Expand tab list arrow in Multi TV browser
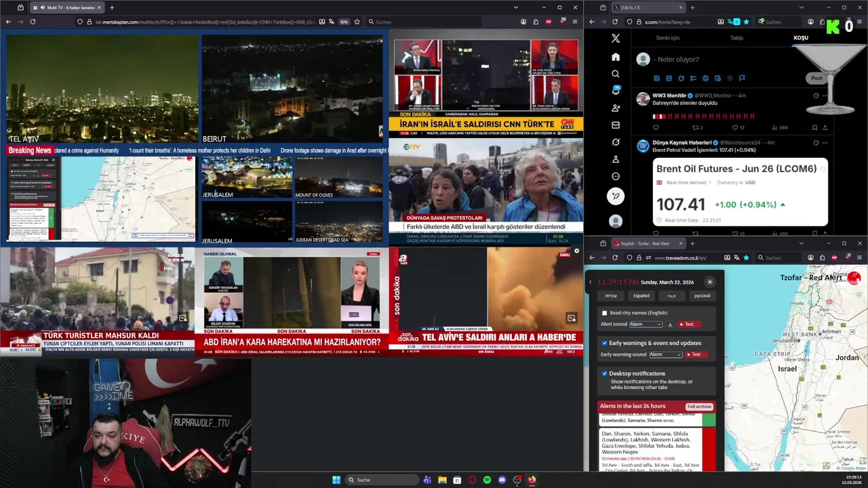The height and width of the screenshot is (488, 868). point(515,7)
